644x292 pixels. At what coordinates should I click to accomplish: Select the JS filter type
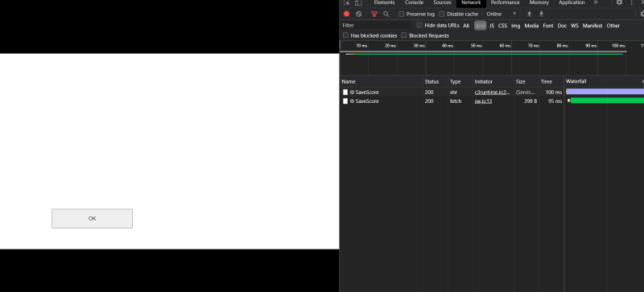pyautogui.click(x=492, y=26)
